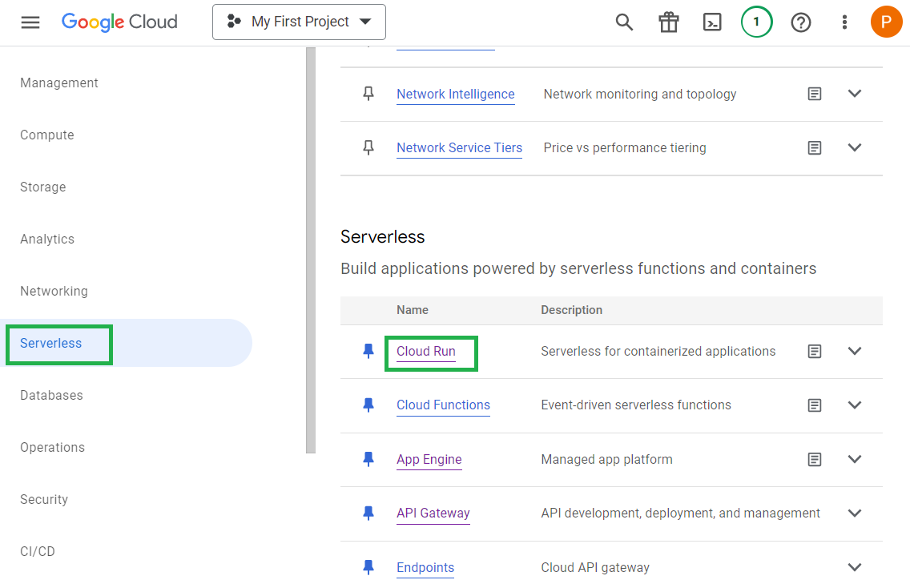Unpin Endpoints from navigation
This screenshot has height=588, width=910.
pyautogui.click(x=368, y=568)
